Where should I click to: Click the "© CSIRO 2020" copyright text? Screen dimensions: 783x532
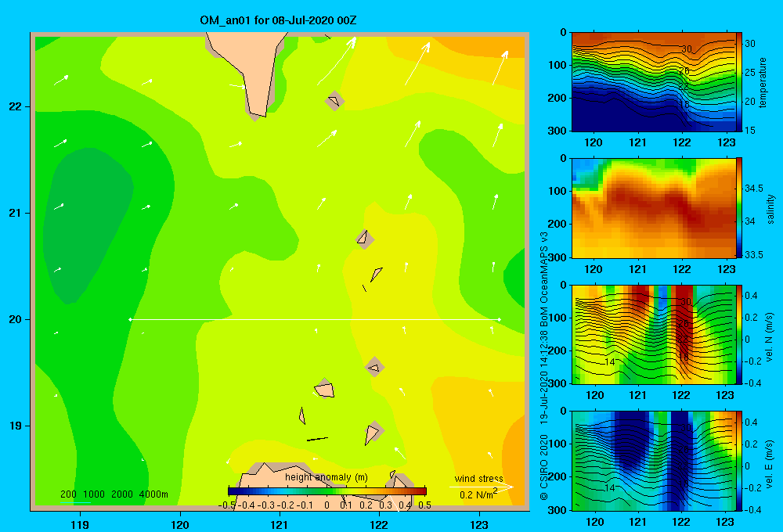[x=544, y=467]
